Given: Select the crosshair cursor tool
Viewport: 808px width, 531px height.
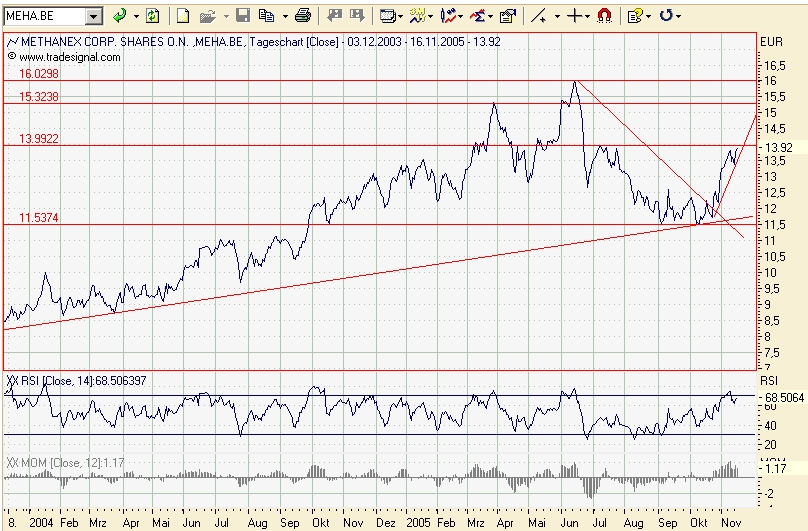Looking at the screenshot, I should pos(574,16).
